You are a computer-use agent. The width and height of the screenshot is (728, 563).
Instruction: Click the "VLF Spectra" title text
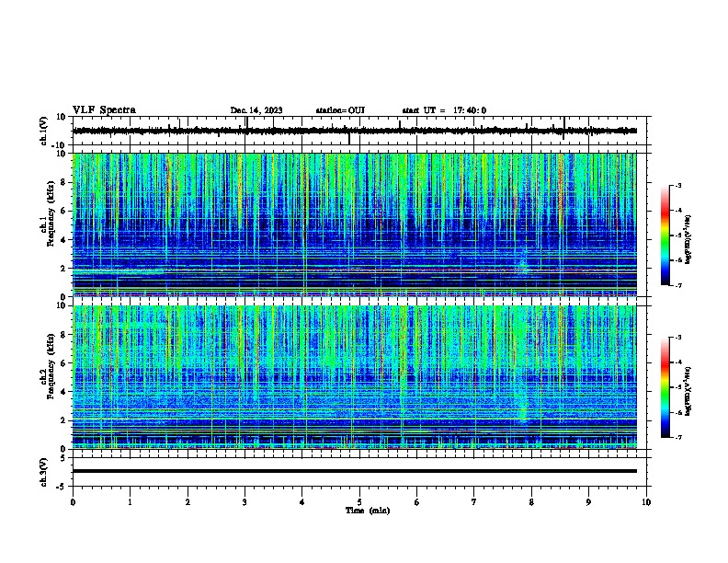point(104,110)
